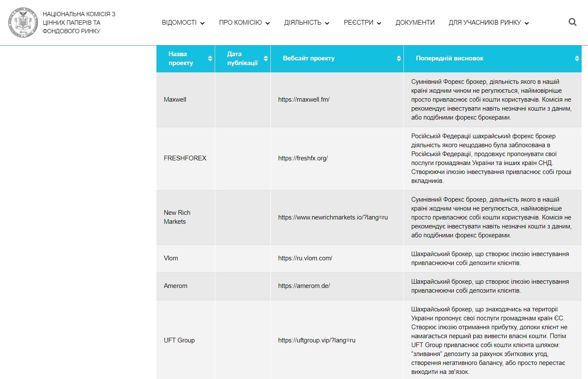Sort by Вебсайт проекту column arrows

(399, 58)
